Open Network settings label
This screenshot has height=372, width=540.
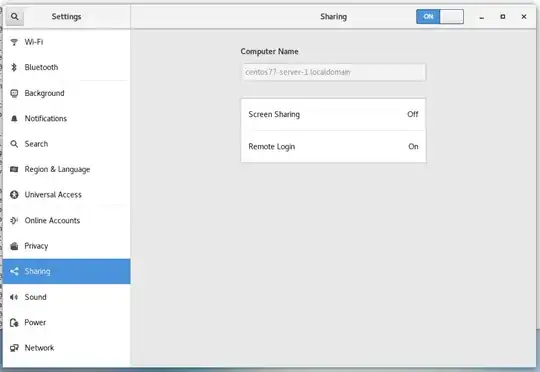39,348
